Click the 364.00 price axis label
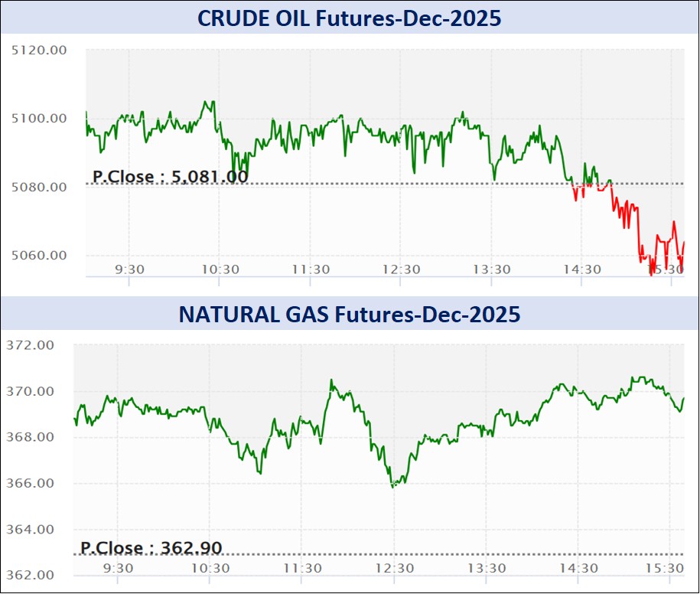The height and width of the screenshot is (594, 700). 31,529
